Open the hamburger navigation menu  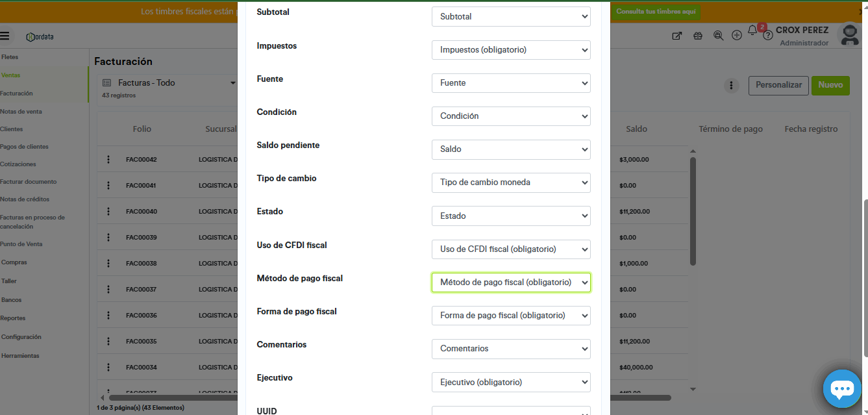[x=5, y=36]
